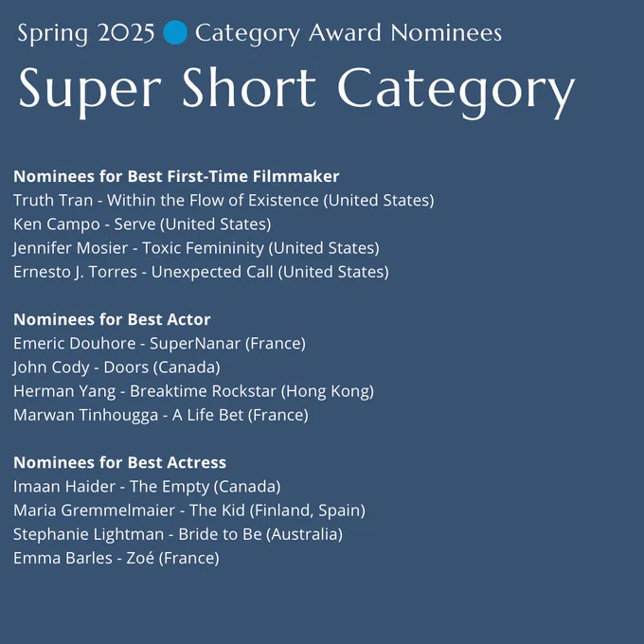Image resolution: width=644 pixels, height=644 pixels.
Task: Select Spring 2025 header text
Action: click(x=86, y=33)
